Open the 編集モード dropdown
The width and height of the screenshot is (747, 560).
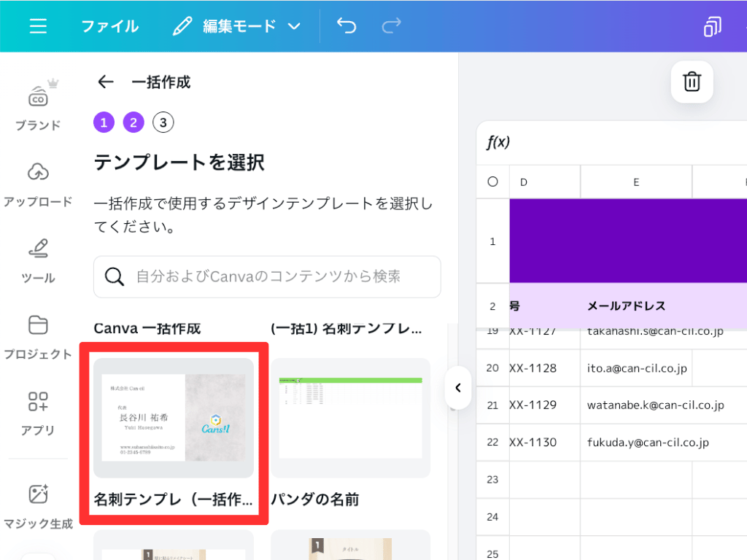point(237,26)
